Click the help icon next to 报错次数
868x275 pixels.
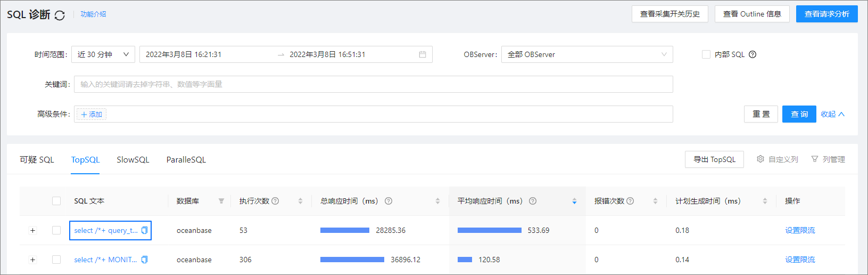[630, 201]
